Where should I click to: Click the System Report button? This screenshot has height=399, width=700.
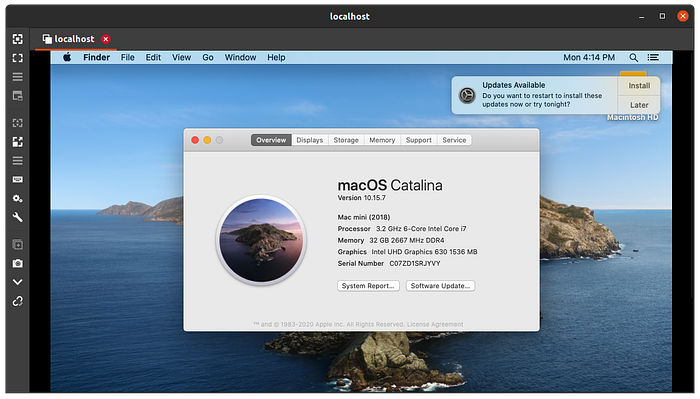368,286
